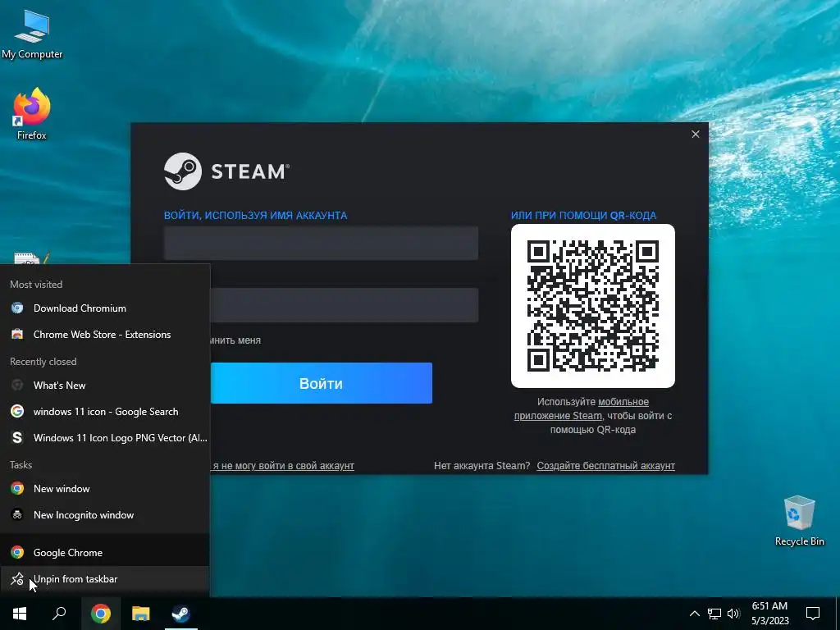Click the ИЛИ ПРИ ПОМОЩИ QR-КОДА heading

(583, 216)
